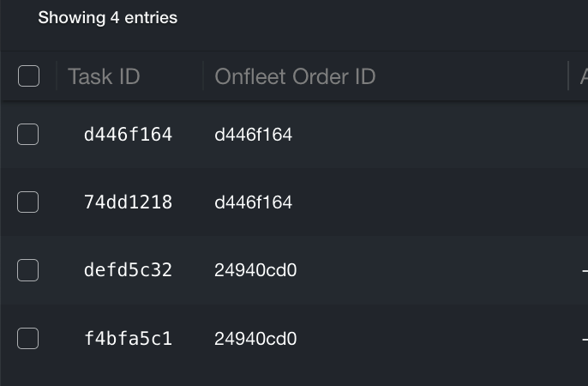Click the partially visible column header at right edge
588x386 pixels.
point(583,76)
